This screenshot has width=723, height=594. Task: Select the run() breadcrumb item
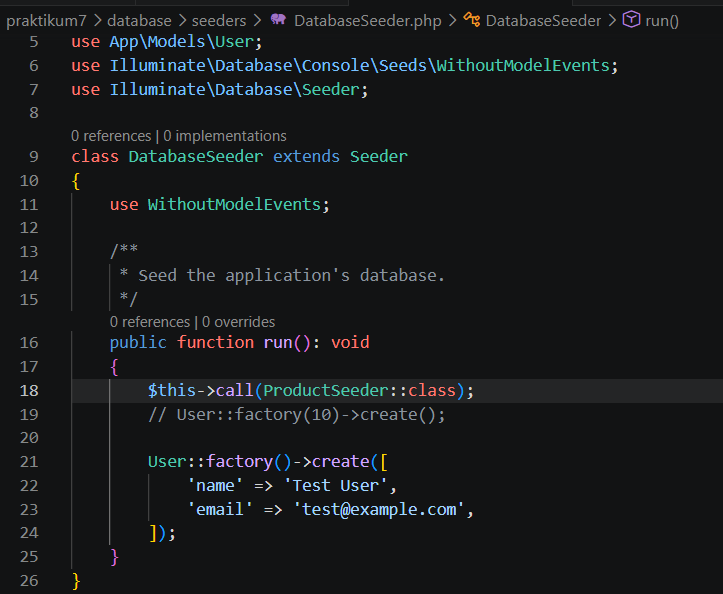tap(662, 21)
